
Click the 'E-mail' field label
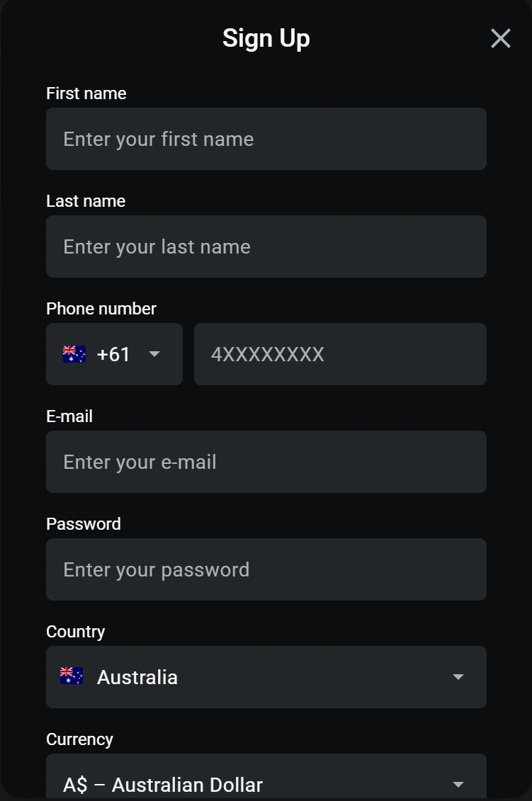(69, 416)
